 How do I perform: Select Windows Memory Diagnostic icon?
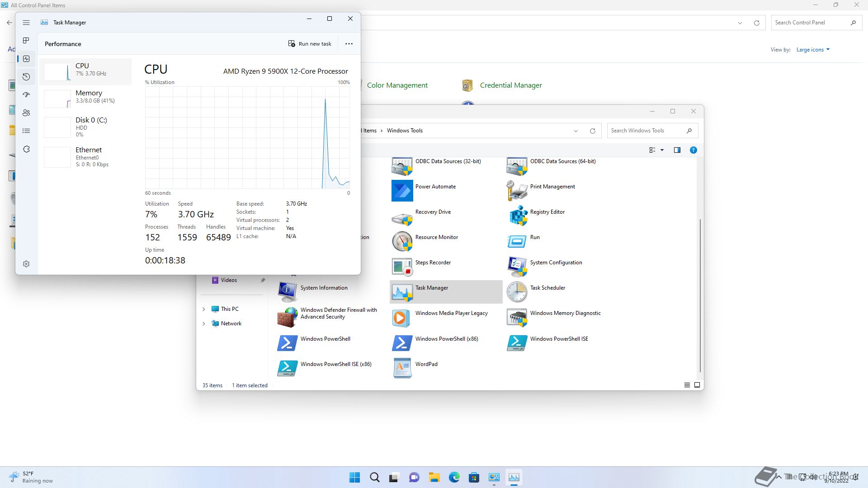tap(517, 317)
